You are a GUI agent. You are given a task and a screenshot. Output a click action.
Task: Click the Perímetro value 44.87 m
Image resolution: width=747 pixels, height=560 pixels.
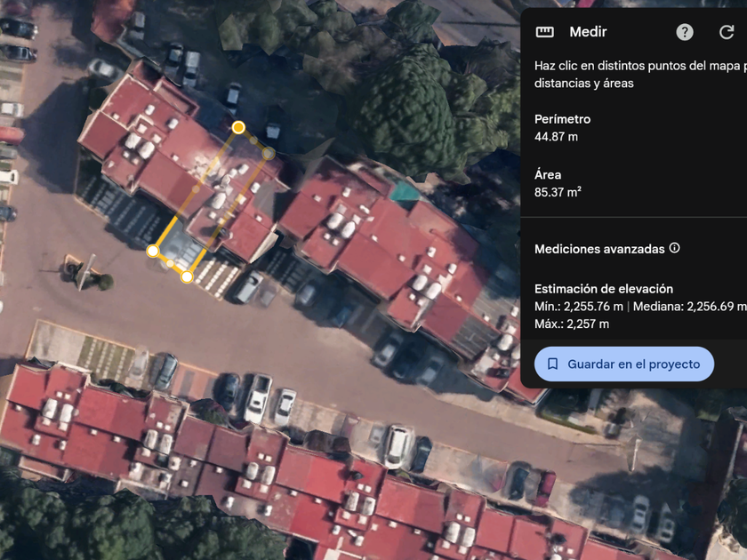[556, 137]
